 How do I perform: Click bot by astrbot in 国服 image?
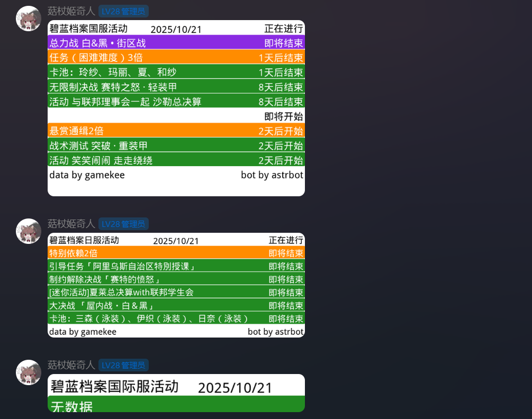[x=272, y=175]
